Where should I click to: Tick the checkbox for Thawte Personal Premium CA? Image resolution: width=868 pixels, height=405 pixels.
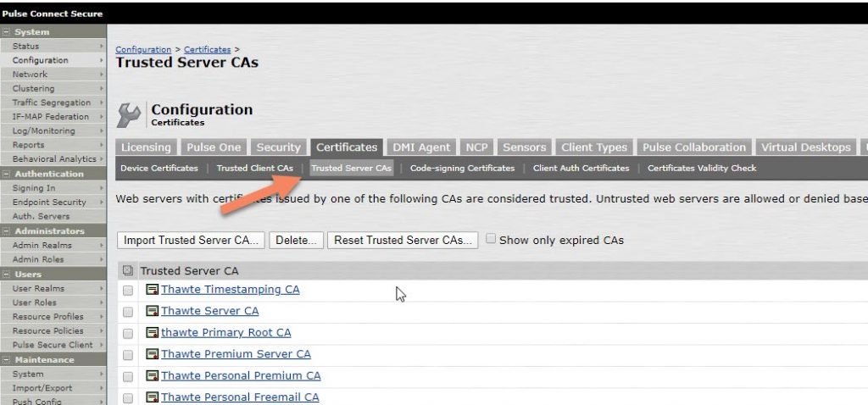click(128, 377)
